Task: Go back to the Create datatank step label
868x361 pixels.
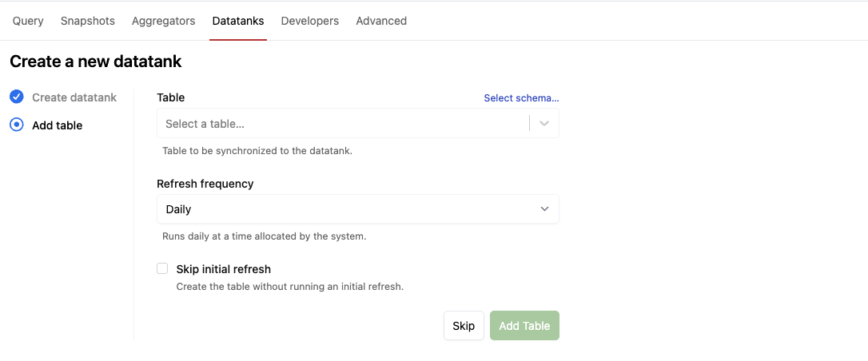Action: click(x=74, y=97)
